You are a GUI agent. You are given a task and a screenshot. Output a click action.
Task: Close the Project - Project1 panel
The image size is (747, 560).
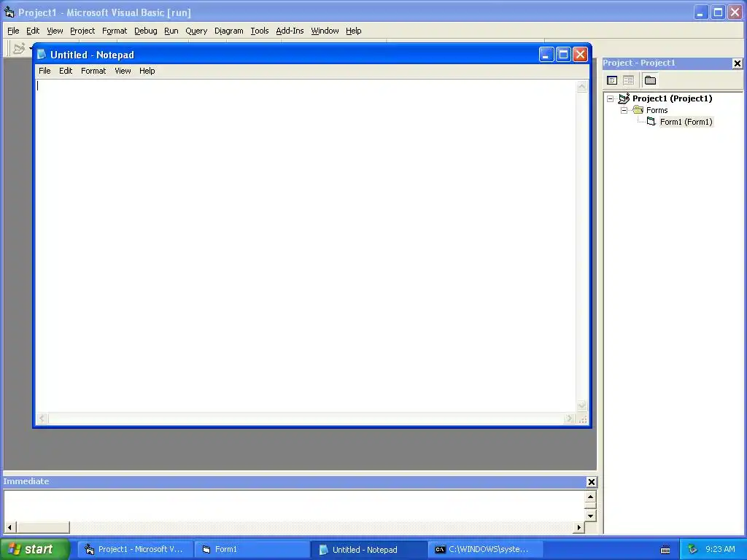click(737, 63)
